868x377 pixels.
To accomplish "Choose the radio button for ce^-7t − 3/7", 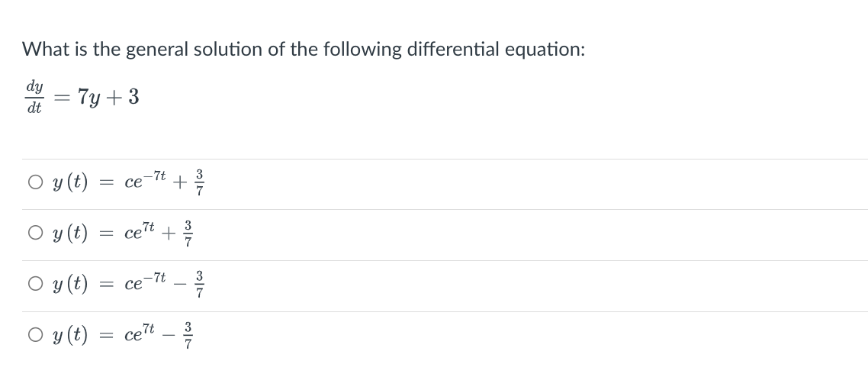I will (x=35, y=284).
